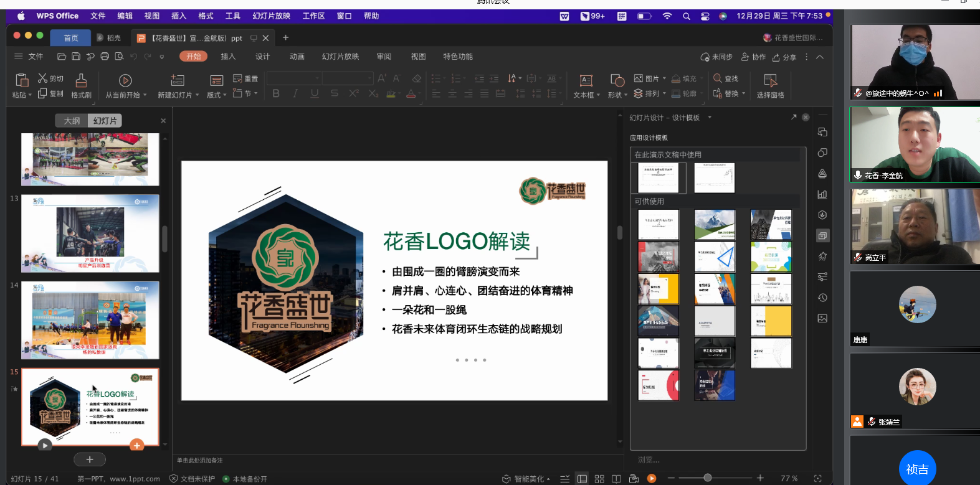Expand the Layout (版式) dropdown
This screenshot has height=485, width=980.
pos(226,95)
